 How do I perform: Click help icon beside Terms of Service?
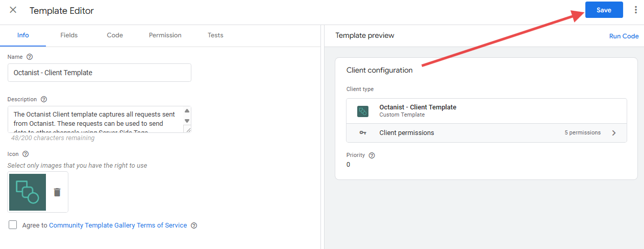click(x=194, y=225)
